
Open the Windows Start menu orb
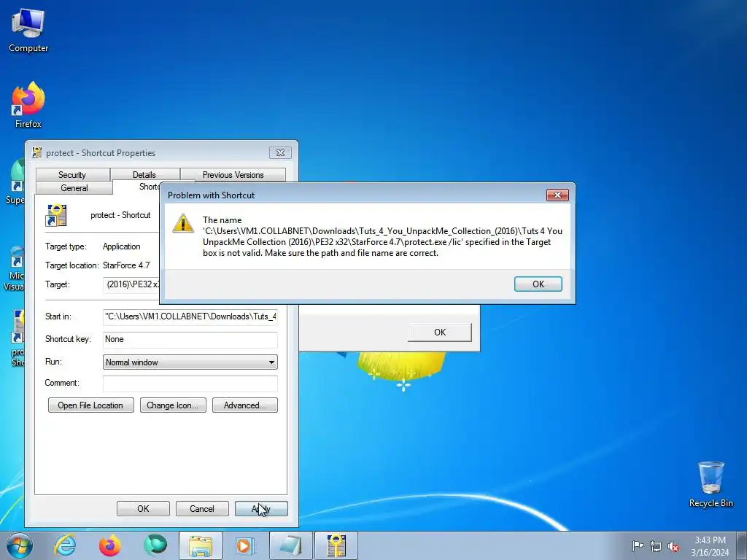[x=20, y=545]
